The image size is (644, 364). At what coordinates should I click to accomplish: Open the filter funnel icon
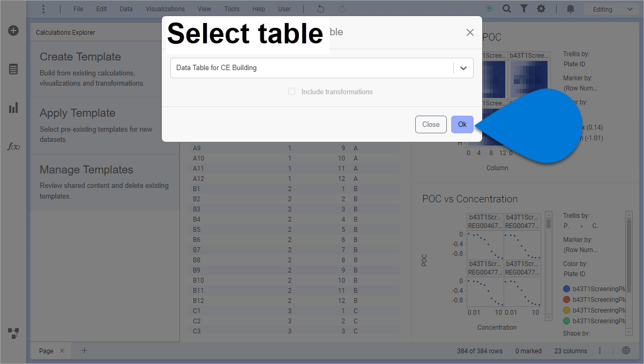click(524, 9)
